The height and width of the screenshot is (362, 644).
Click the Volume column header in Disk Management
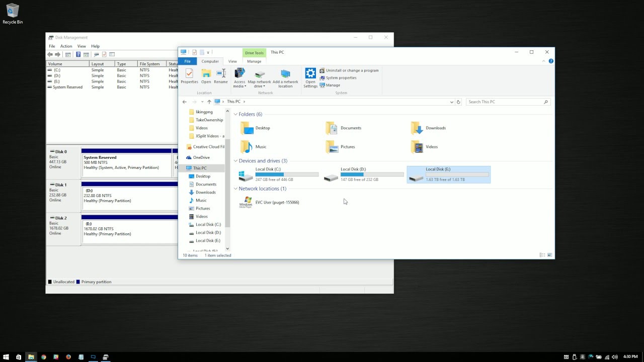[68, 64]
